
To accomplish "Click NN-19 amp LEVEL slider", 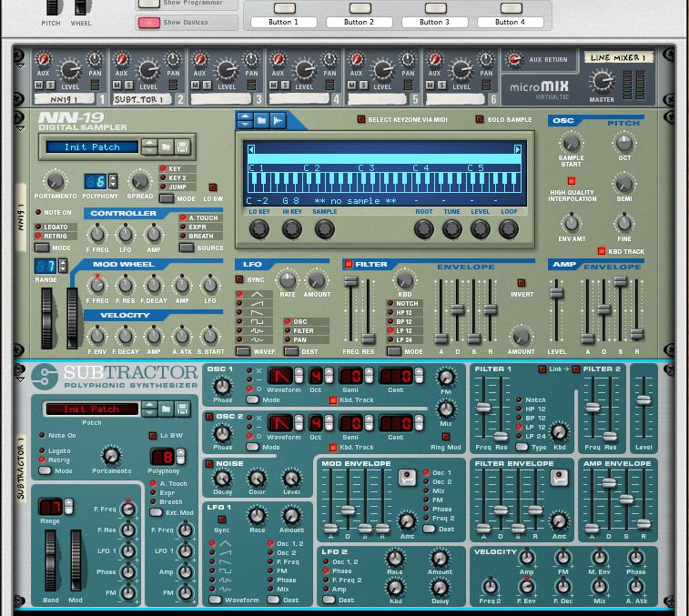I will (x=556, y=293).
